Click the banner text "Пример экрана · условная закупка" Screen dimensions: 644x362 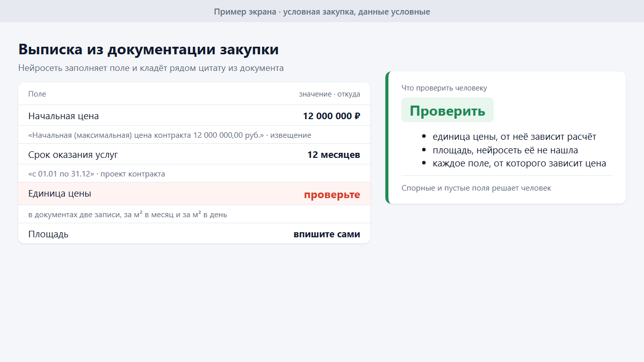pyautogui.click(x=285, y=12)
